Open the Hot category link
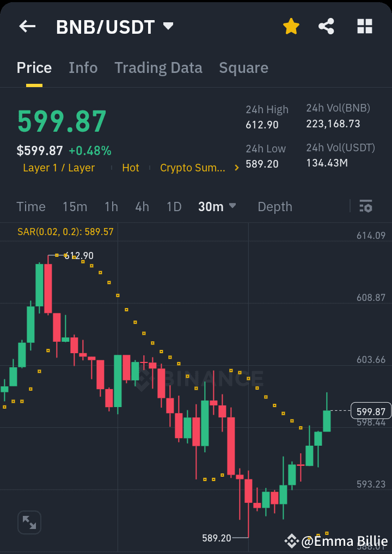 (x=131, y=168)
